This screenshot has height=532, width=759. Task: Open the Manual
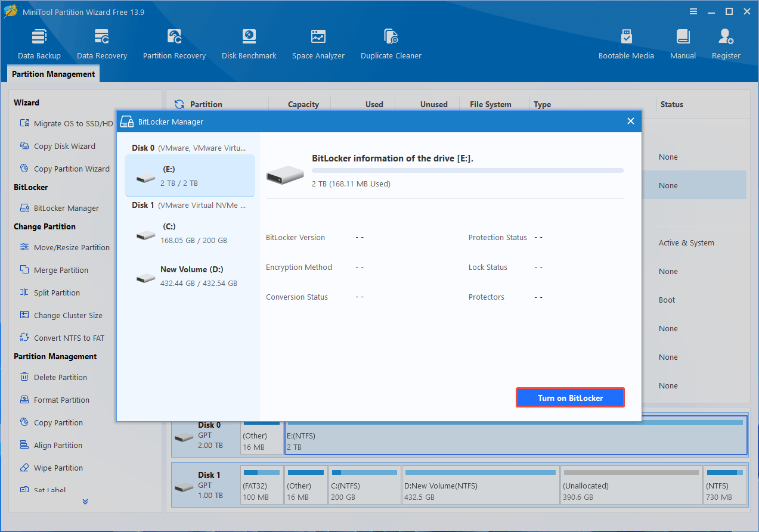683,44
